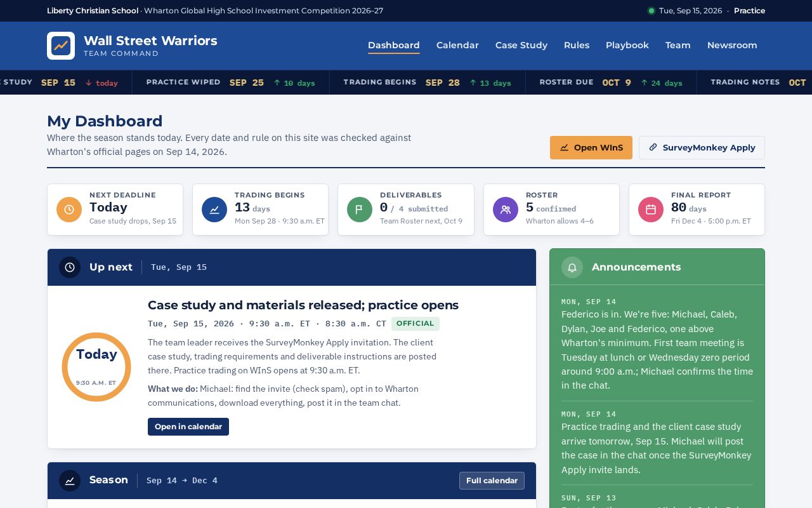Visit the Newsroom page
Viewport: 812px width, 508px height.
click(x=732, y=45)
